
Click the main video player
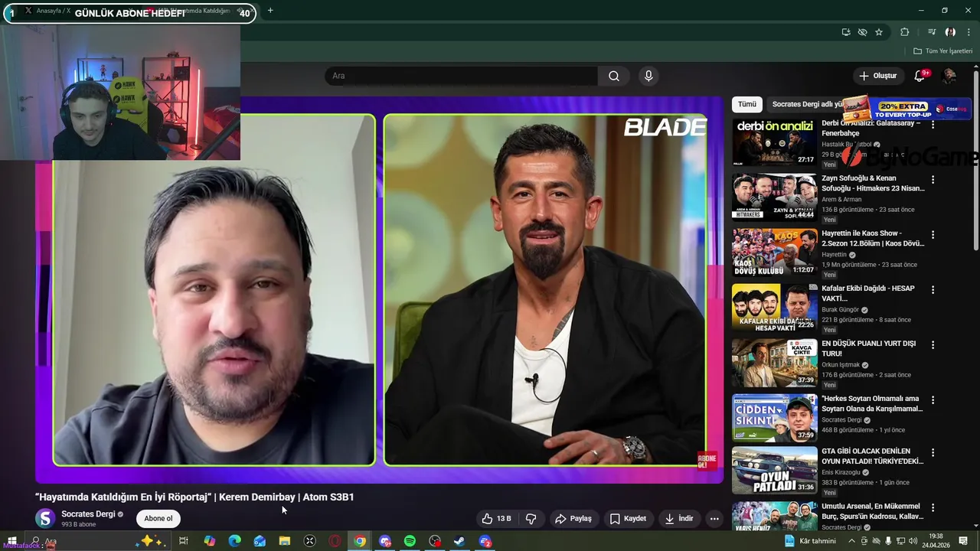pyautogui.click(x=379, y=289)
